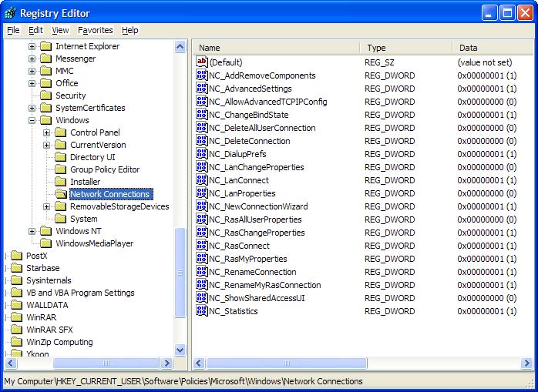Minimize the Registry Editor window
The height and width of the screenshot is (392, 538).
coord(489,13)
